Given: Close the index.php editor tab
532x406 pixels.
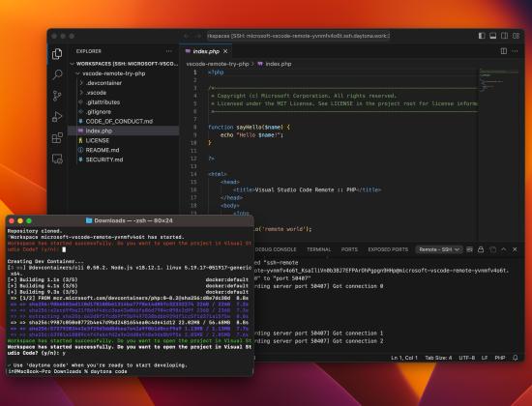Looking at the screenshot, I should (225, 51).
